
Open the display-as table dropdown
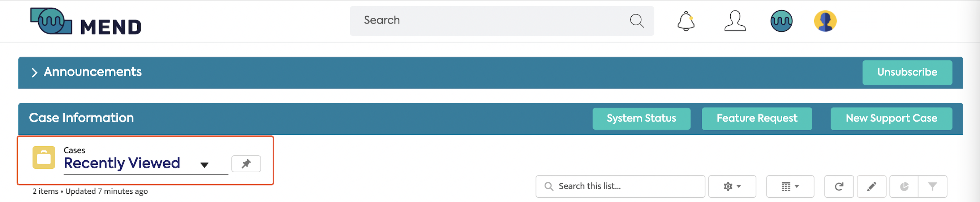click(790, 186)
